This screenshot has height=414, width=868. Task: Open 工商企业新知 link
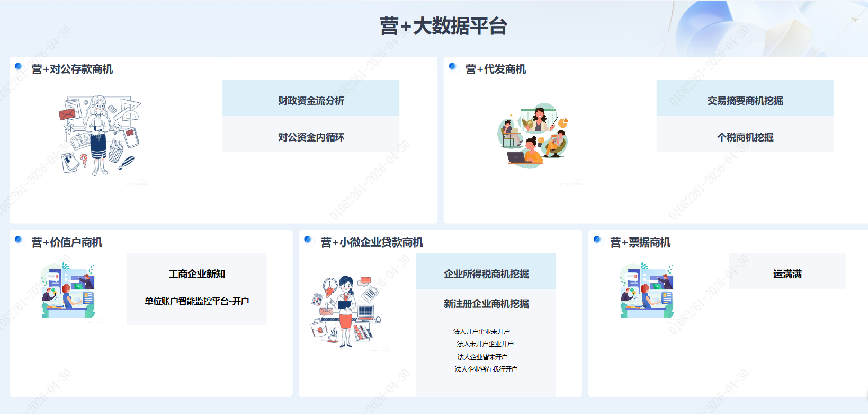tap(197, 274)
